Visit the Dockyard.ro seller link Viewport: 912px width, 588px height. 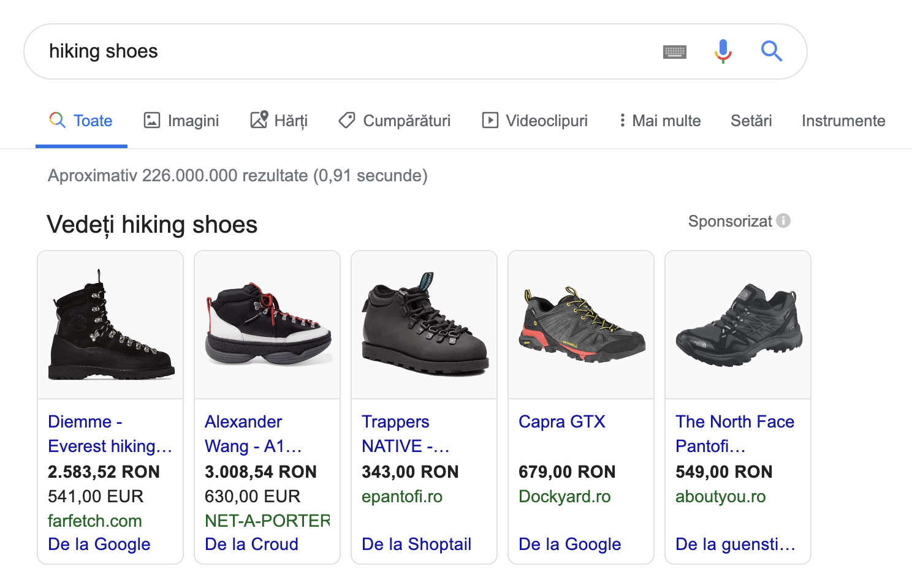(x=564, y=496)
